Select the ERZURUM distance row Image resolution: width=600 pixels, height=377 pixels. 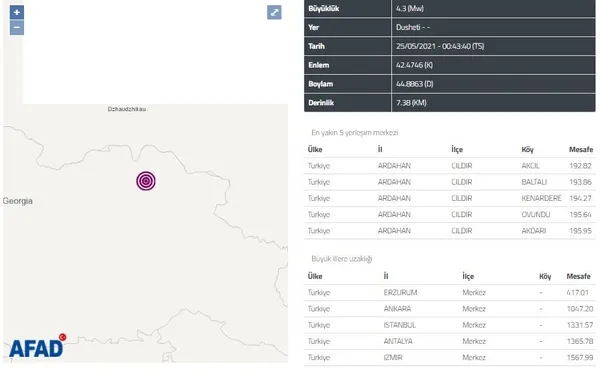pos(450,293)
